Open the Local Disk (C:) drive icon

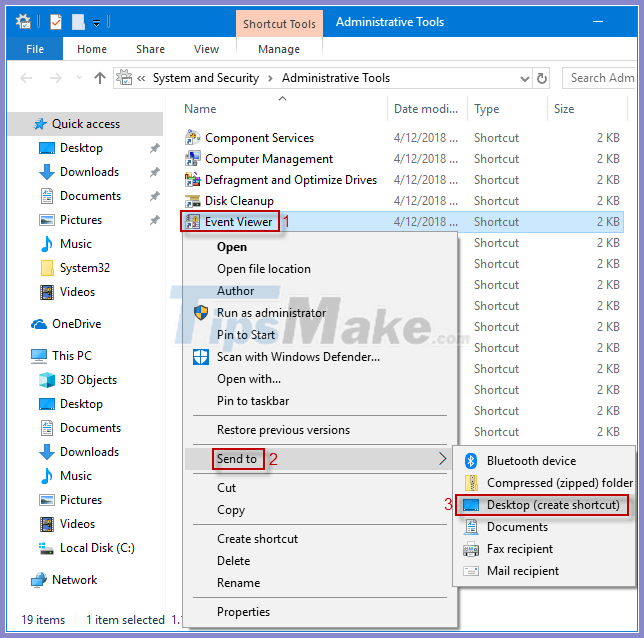tap(46, 548)
